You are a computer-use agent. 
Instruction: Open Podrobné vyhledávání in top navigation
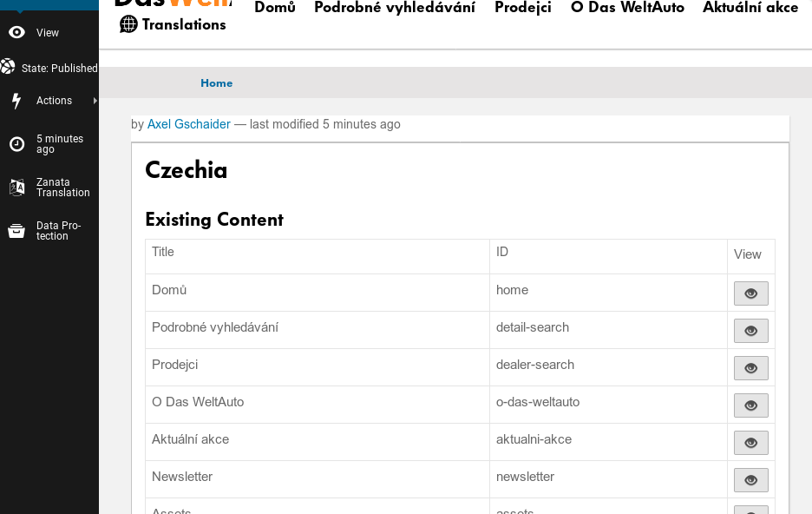tap(395, 7)
